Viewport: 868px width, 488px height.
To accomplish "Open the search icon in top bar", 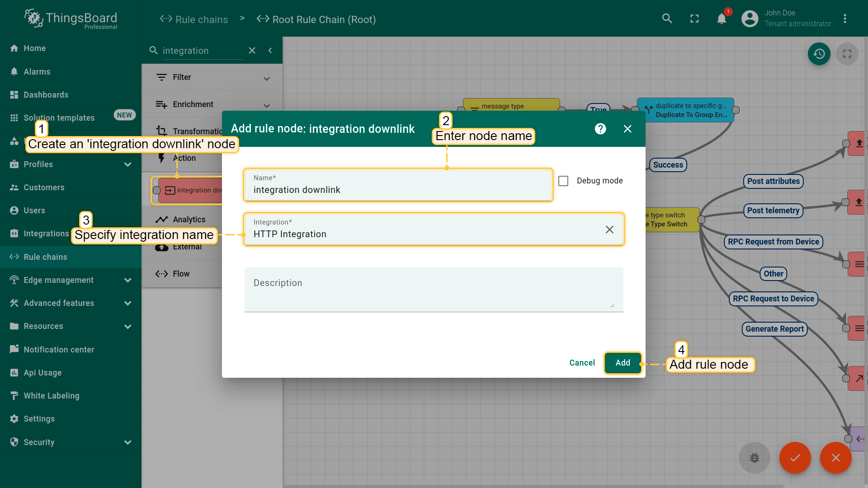I will [667, 19].
